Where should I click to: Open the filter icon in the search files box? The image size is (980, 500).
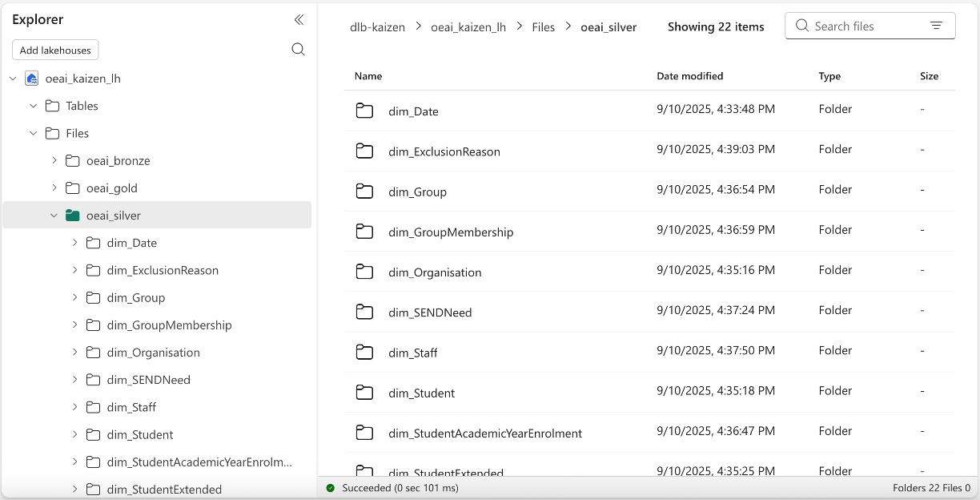click(x=936, y=25)
